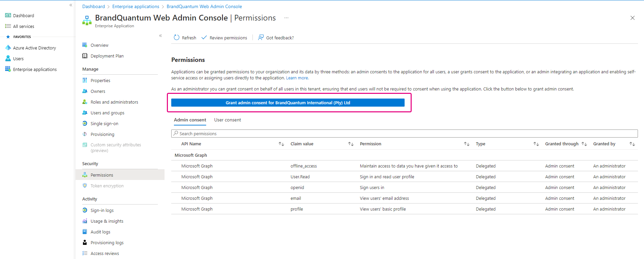Click 'View users' email address' cell
The height and width of the screenshot is (259, 644).
pyautogui.click(x=384, y=198)
